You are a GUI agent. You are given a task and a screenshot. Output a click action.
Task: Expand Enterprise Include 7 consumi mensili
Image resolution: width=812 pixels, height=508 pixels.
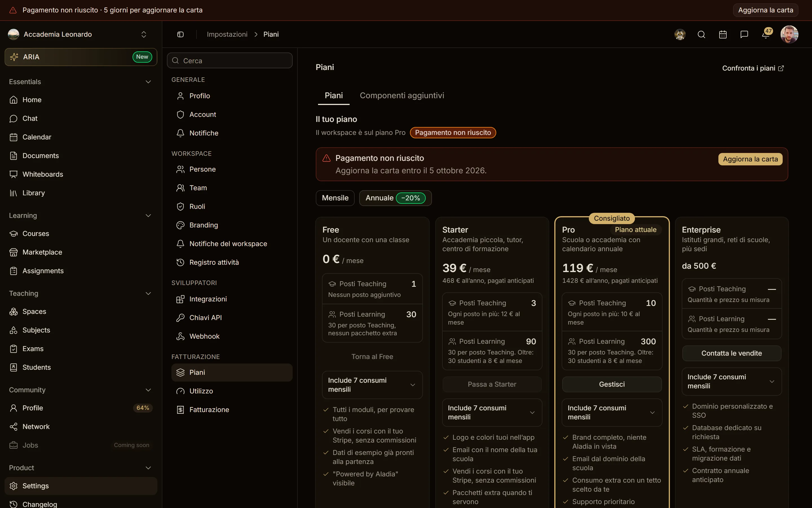pos(731,381)
